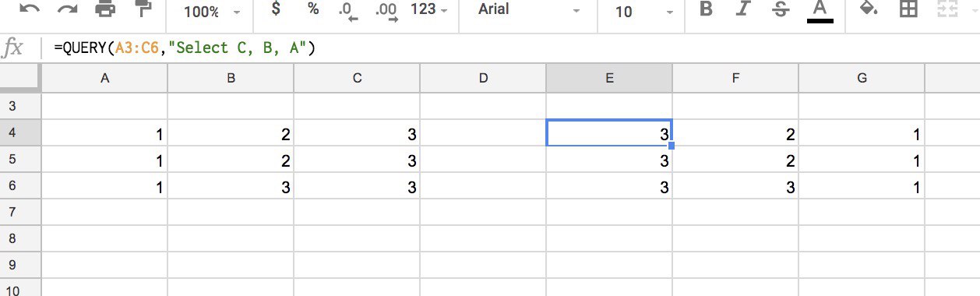
Task: Open the Arial font dropdown
Action: point(529,11)
